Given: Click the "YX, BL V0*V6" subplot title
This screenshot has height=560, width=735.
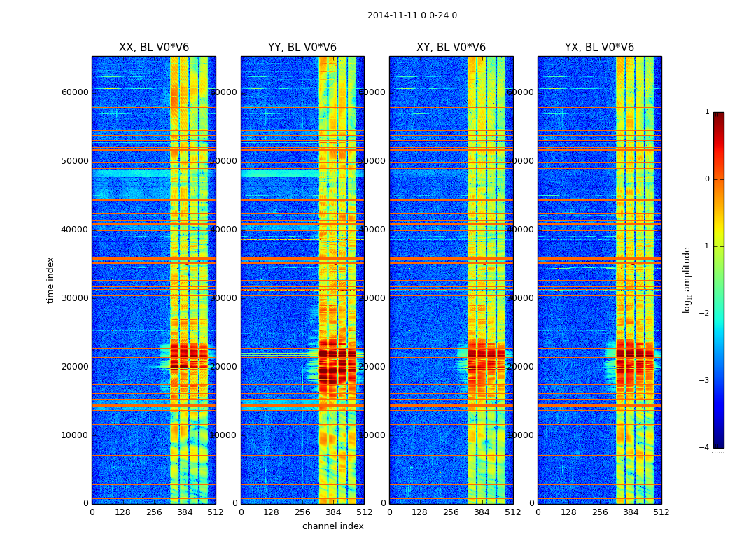Looking at the screenshot, I should point(599,48).
